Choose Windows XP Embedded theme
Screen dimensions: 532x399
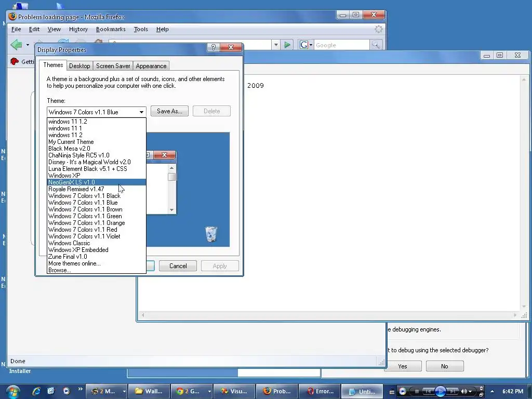96,250
